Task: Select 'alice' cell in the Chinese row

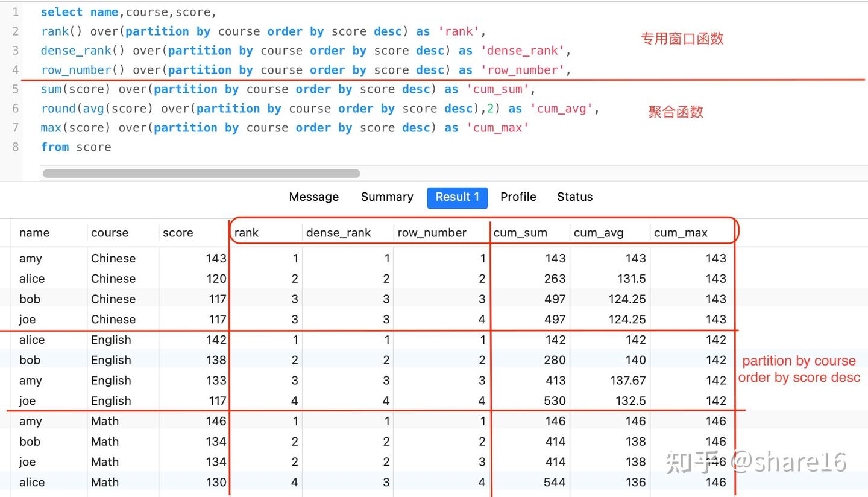Action: point(32,279)
